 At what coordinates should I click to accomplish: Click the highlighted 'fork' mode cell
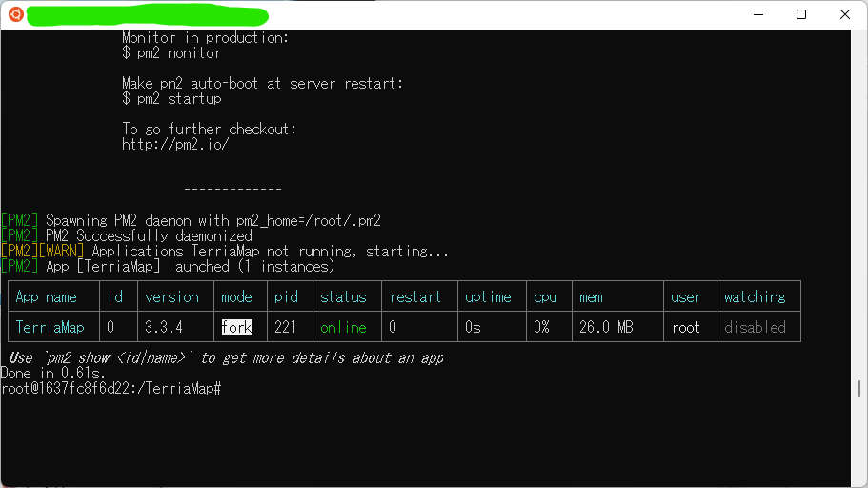237,327
